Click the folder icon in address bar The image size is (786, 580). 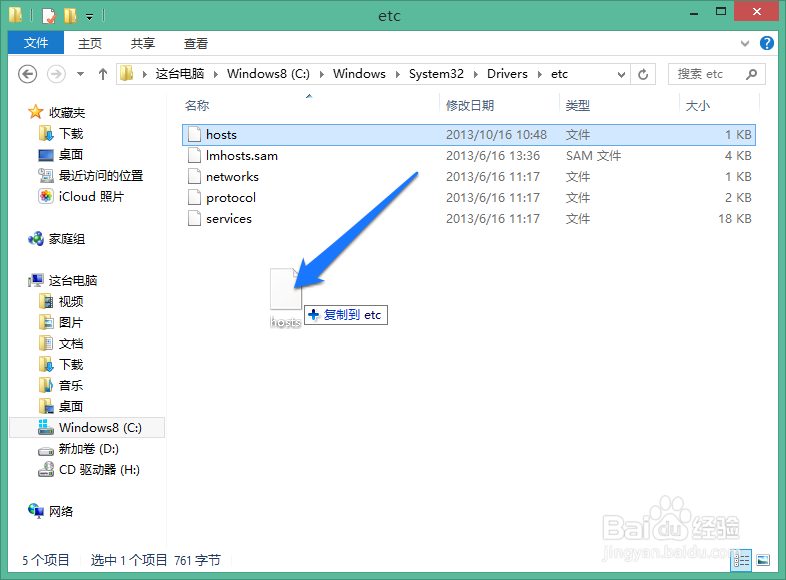[126, 74]
